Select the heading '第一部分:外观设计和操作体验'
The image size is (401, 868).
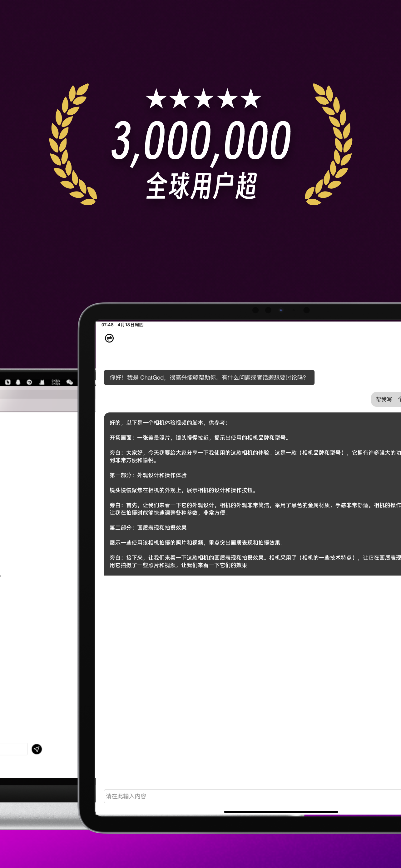coord(148,475)
